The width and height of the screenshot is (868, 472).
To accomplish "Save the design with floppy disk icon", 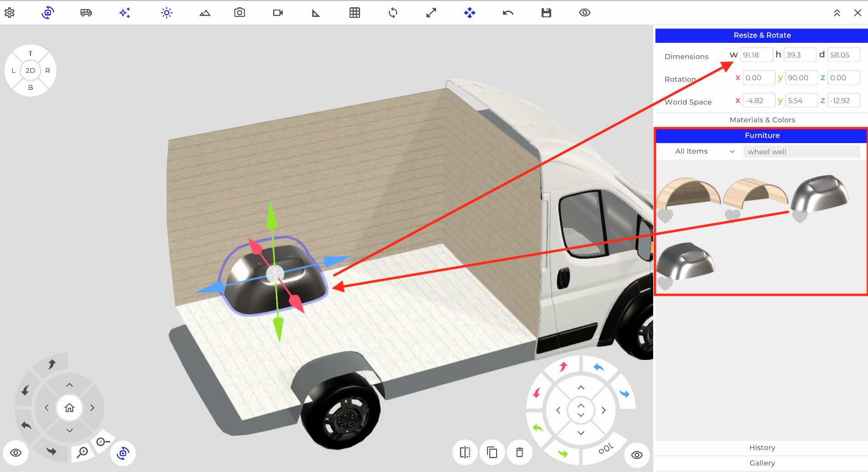I will coord(546,13).
